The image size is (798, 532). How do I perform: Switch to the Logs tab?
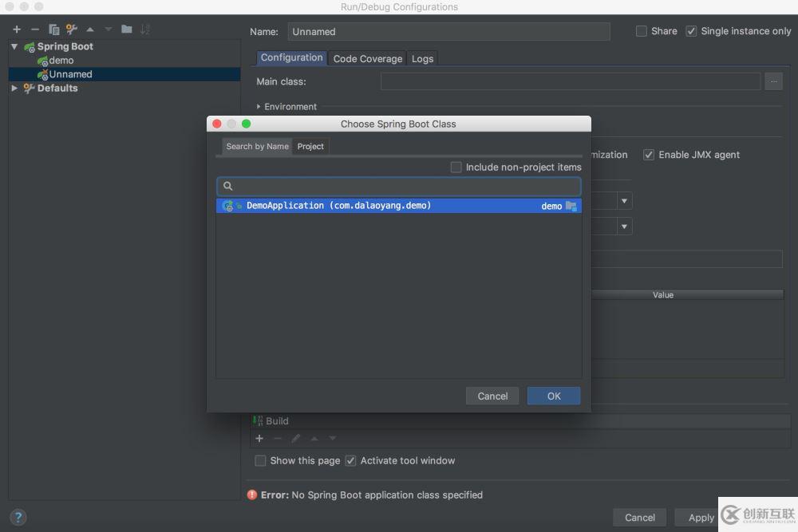[422, 58]
